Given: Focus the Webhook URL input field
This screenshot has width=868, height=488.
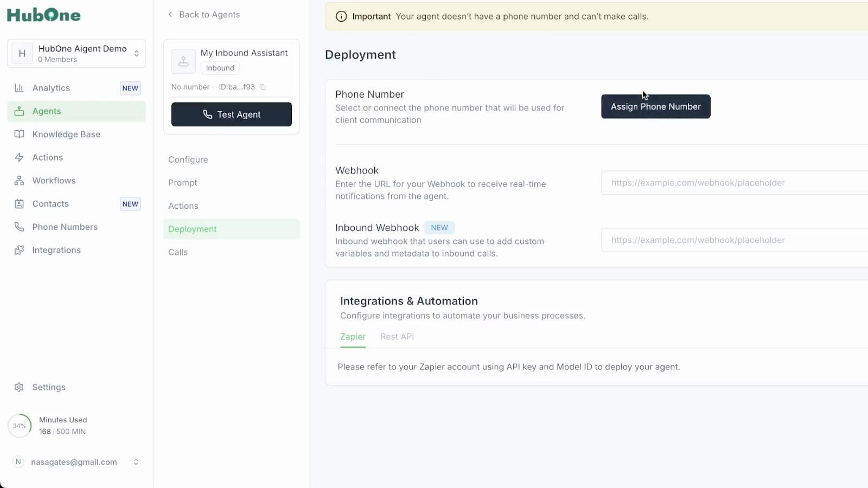Looking at the screenshot, I should (x=732, y=183).
